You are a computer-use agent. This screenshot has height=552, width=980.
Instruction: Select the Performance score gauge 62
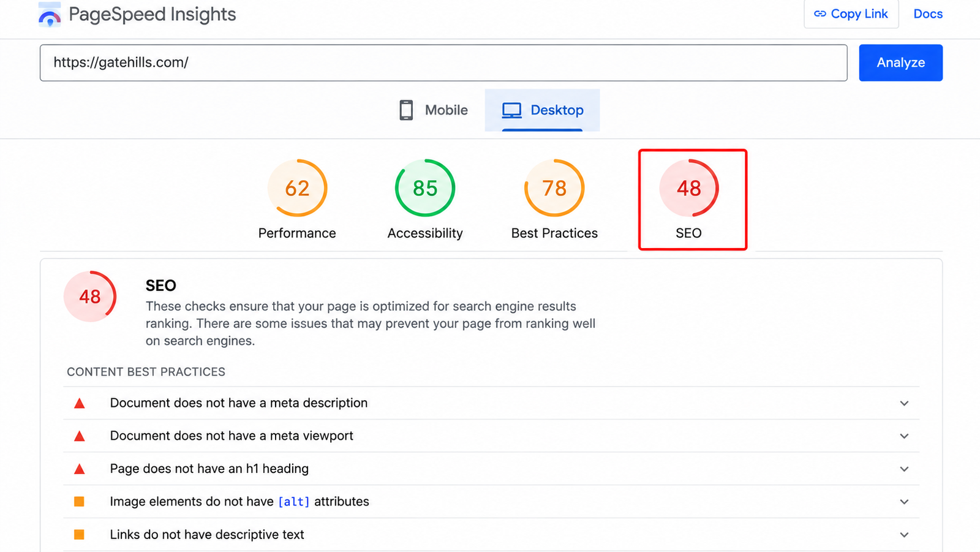coord(297,188)
